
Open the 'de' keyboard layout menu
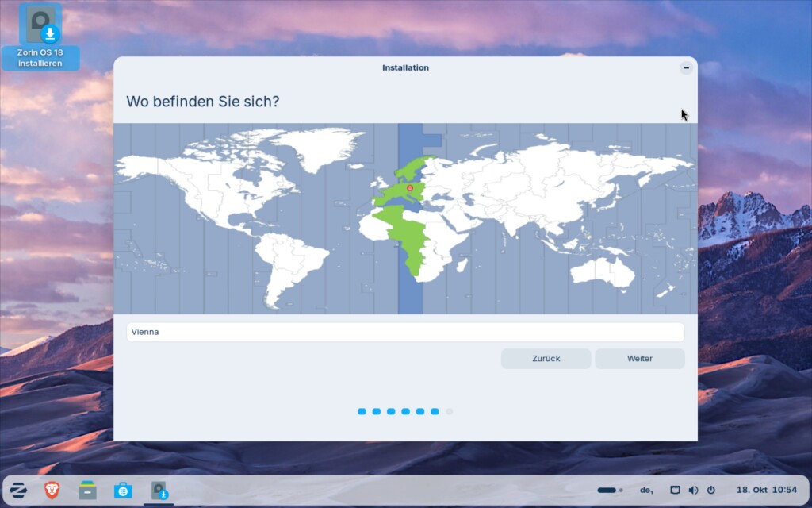pos(645,491)
